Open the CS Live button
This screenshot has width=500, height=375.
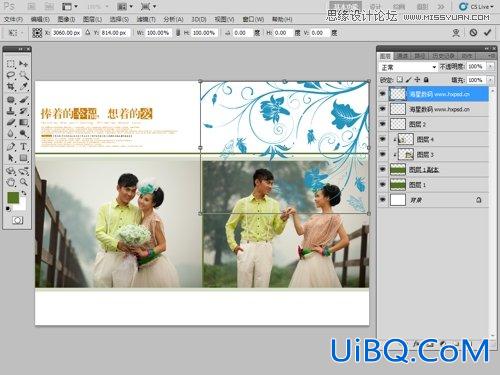[x=476, y=6]
